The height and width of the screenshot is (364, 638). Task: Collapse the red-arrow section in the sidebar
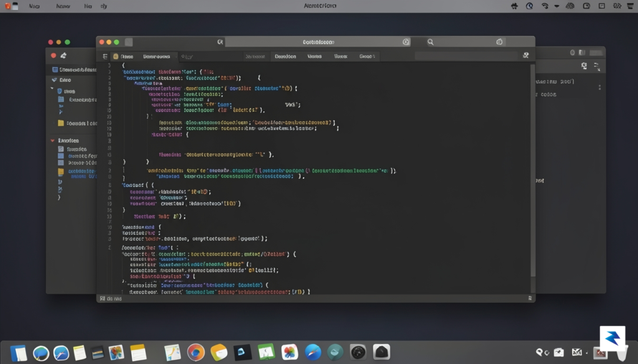click(52, 141)
